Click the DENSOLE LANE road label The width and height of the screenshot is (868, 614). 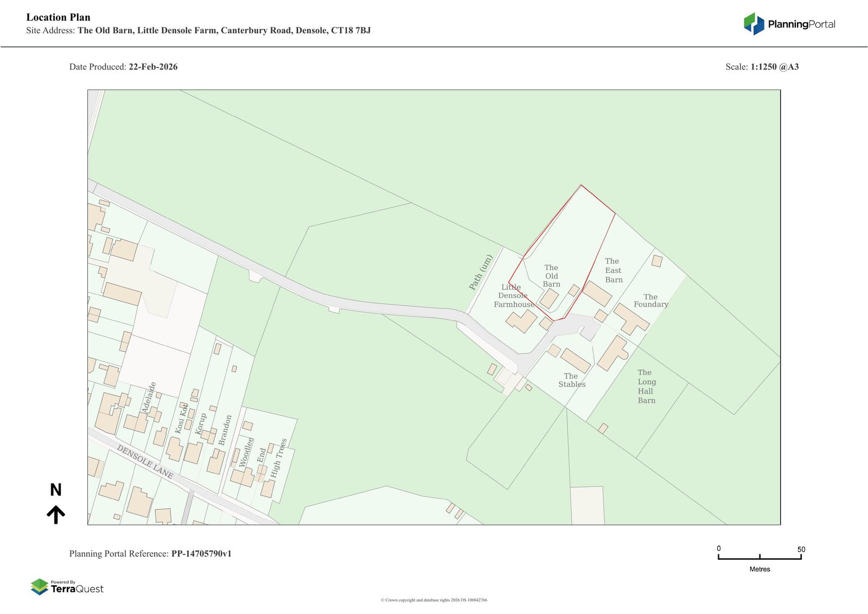pos(145,463)
